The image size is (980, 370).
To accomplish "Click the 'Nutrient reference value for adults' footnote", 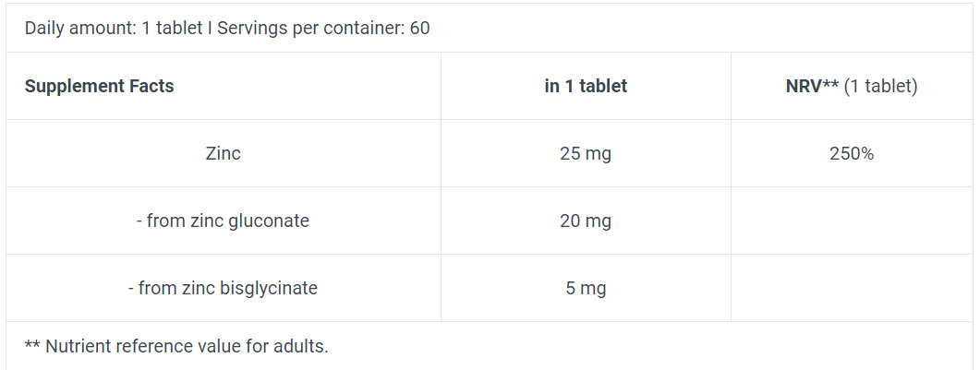I will click(176, 346).
